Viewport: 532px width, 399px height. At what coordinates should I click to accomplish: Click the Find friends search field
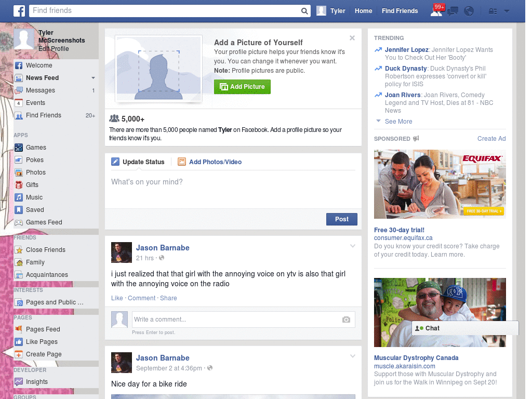click(165, 11)
